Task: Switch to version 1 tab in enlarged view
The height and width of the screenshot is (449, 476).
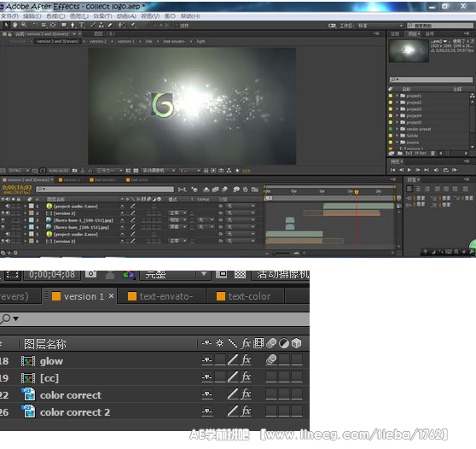Action: tap(78, 296)
